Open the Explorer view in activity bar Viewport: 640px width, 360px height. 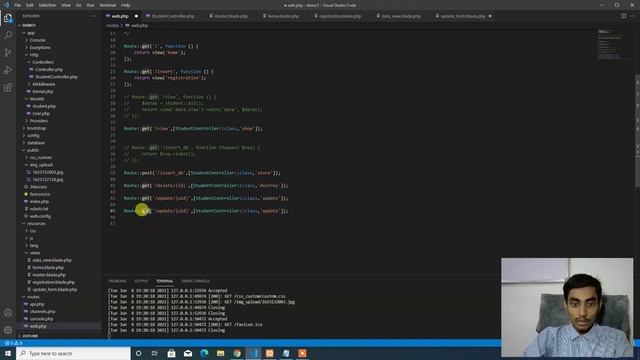[x=8, y=18]
